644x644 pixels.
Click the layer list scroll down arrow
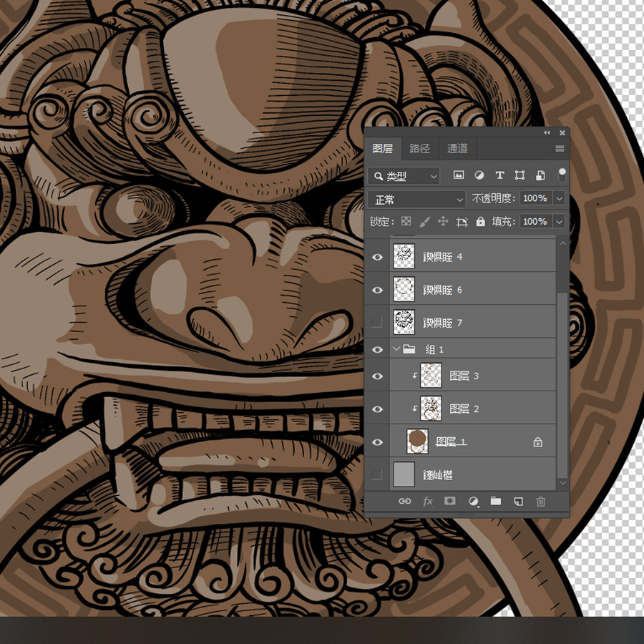pyautogui.click(x=562, y=483)
